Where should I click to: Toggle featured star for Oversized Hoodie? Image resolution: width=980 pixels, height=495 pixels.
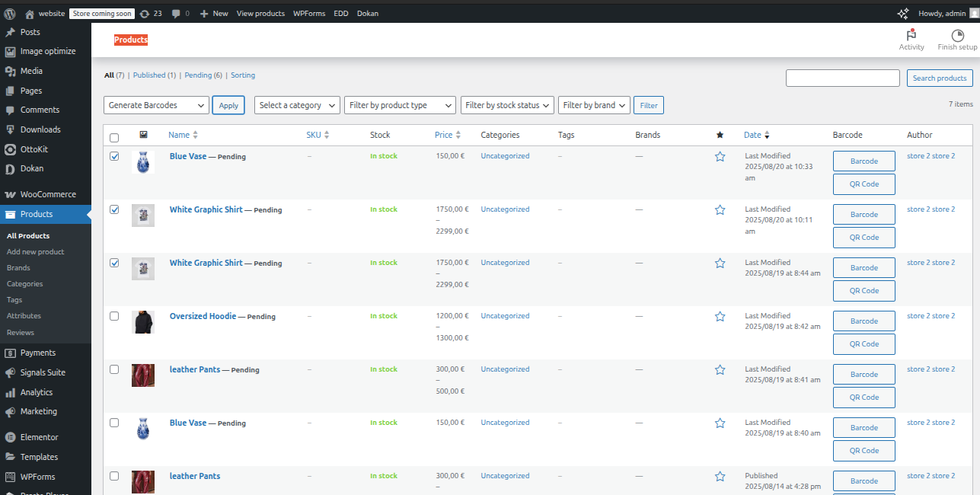point(720,317)
